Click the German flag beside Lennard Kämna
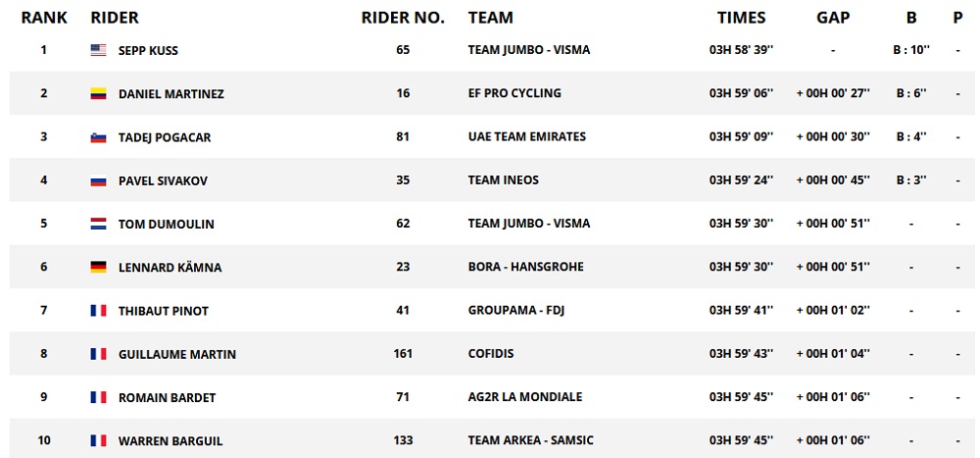 [x=98, y=268]
